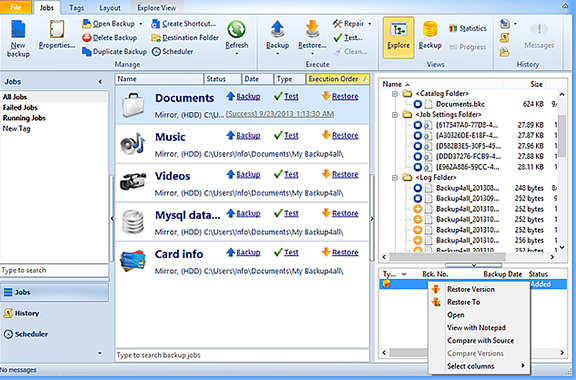Click the Type to search jobs field
Screen dimensions: 576x380
[x=54, y=270]
